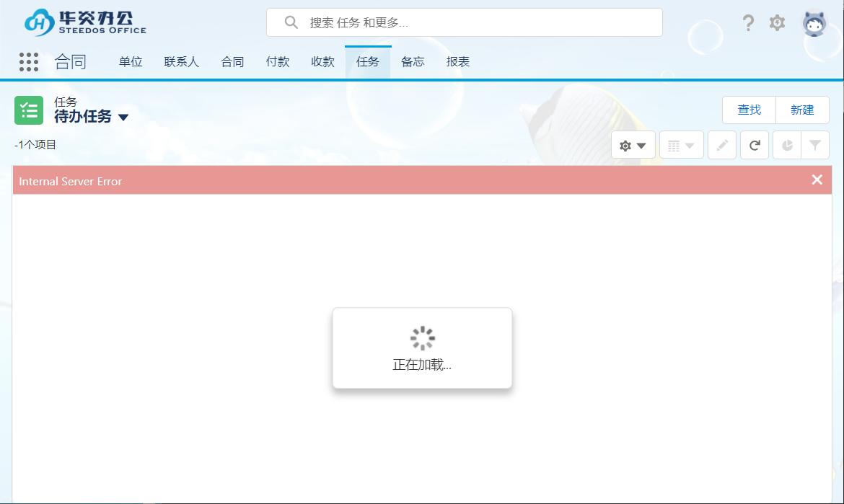Switch to the 合同 tab
This screenshot has width=844, height=504.
pyautogui.click(x=232, y=62)
